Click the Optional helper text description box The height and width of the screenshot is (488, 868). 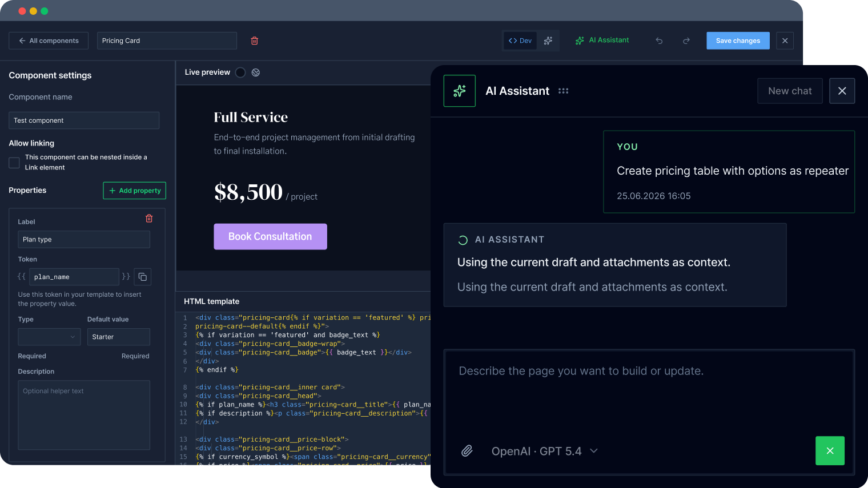pyautogui.click(x=84, y=415)
